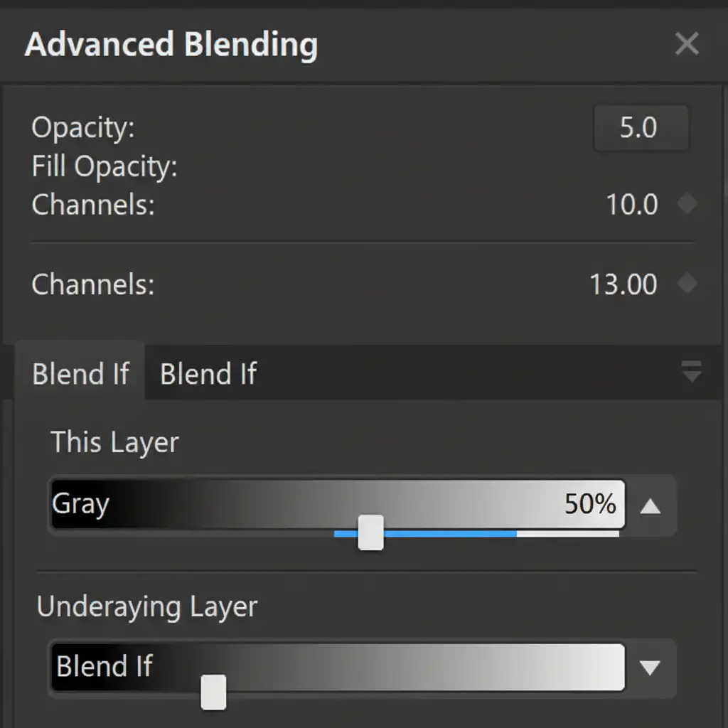Click the Opacity value field showing 5.0

coord(640,129)
